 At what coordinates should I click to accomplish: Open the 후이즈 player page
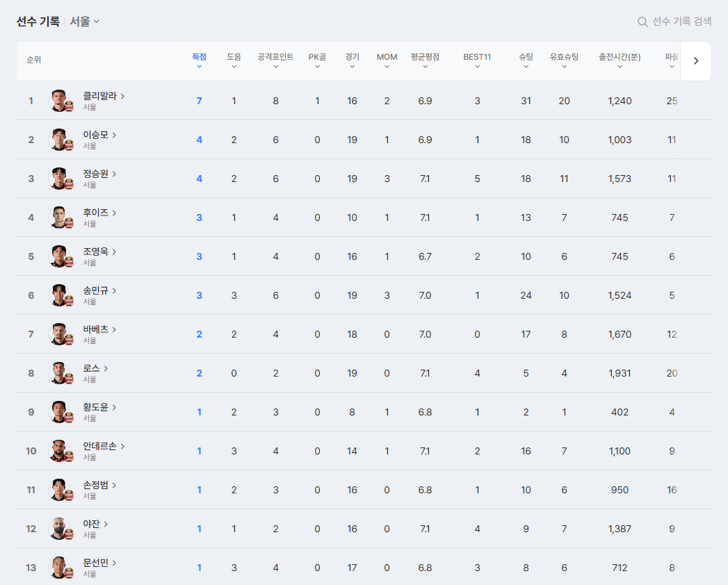click(x=99, y=213)
